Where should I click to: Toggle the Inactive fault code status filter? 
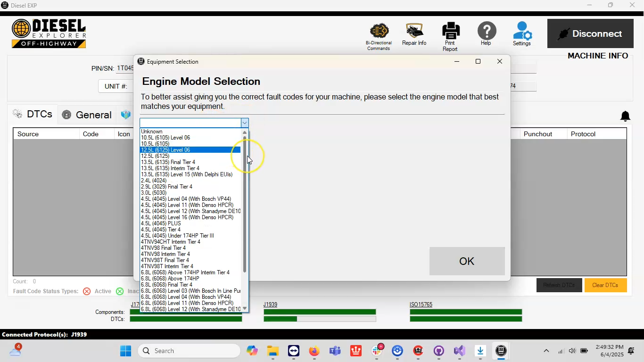tap(119, 291)
